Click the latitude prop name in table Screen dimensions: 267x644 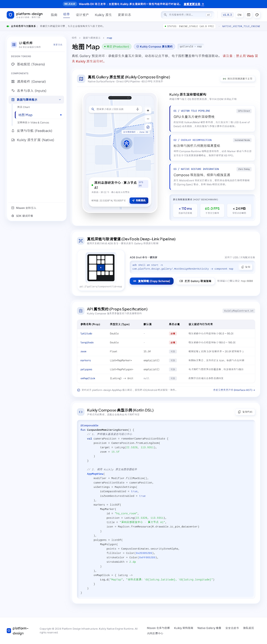(x=86, y=333)
